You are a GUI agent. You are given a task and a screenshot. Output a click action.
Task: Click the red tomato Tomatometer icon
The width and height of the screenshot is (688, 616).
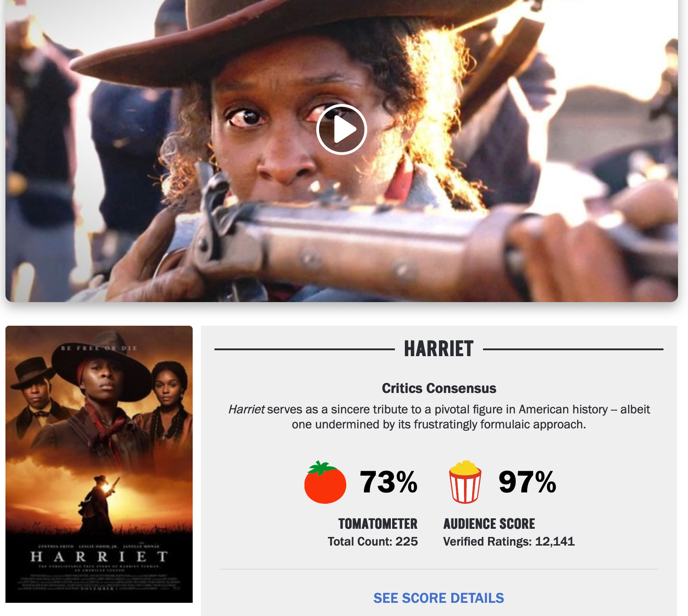click(x=325, y=482)
